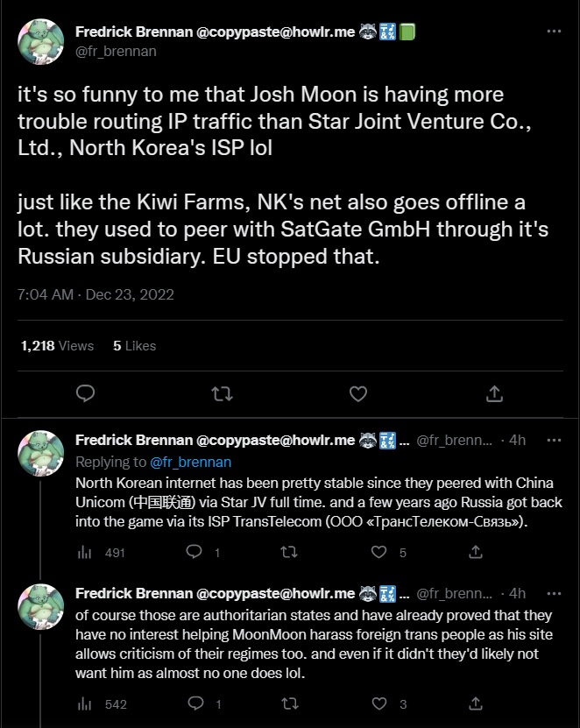580x728 pixels.
Task: Reply to the main tweet
Action: [85, 393]
